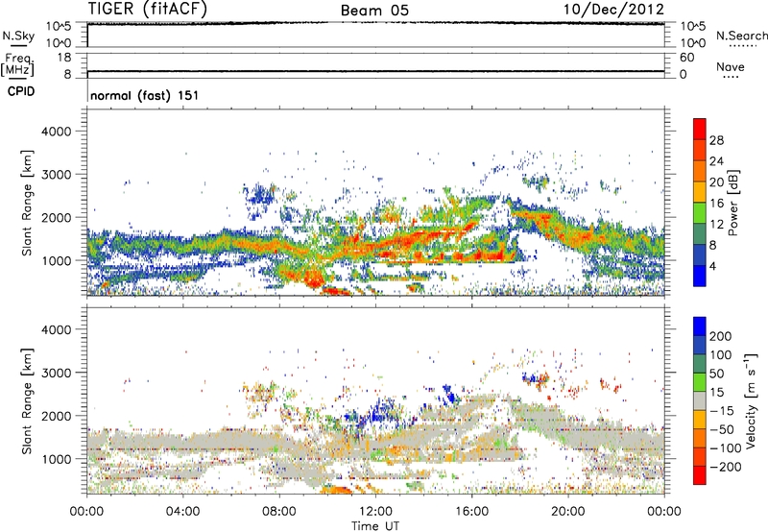Click the "20:00" time tick label
Image resolution: width=768 pixels, height=532 pixels.
(567, 512)
